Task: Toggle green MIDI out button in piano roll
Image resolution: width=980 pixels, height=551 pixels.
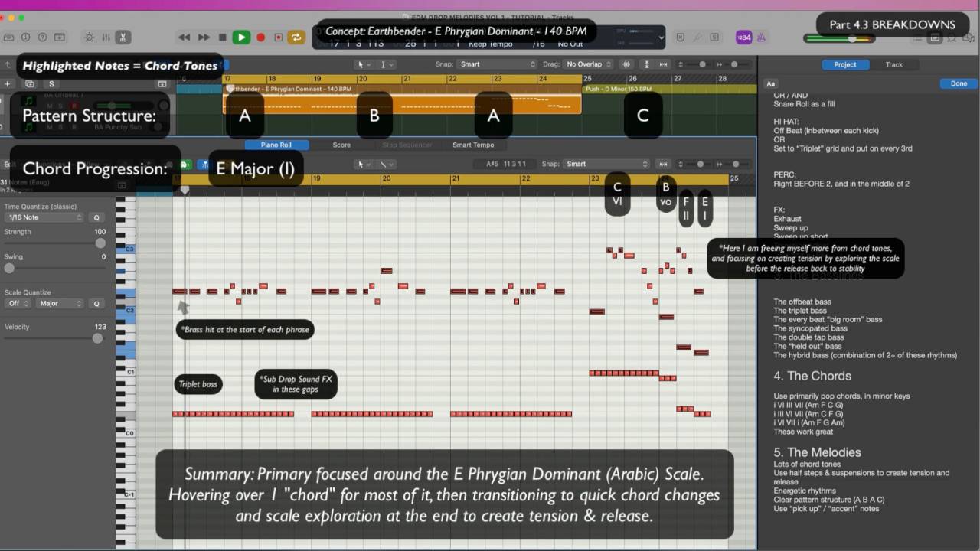Action: click(x=186, y=164)
